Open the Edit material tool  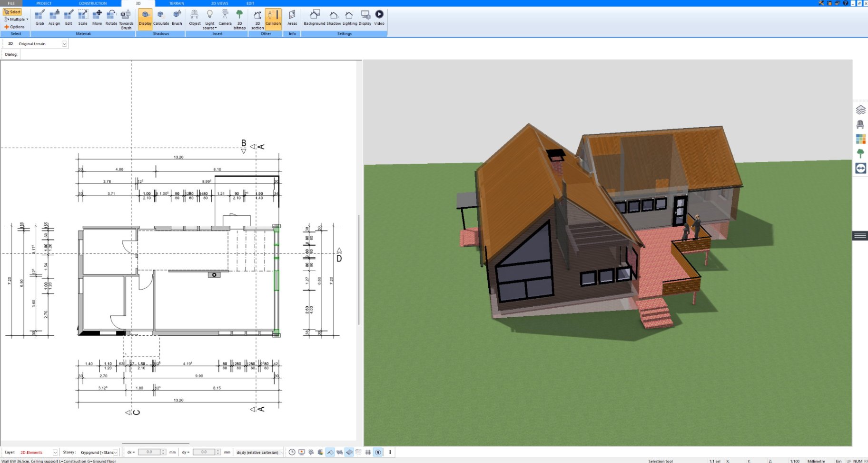tap(69, 17)
